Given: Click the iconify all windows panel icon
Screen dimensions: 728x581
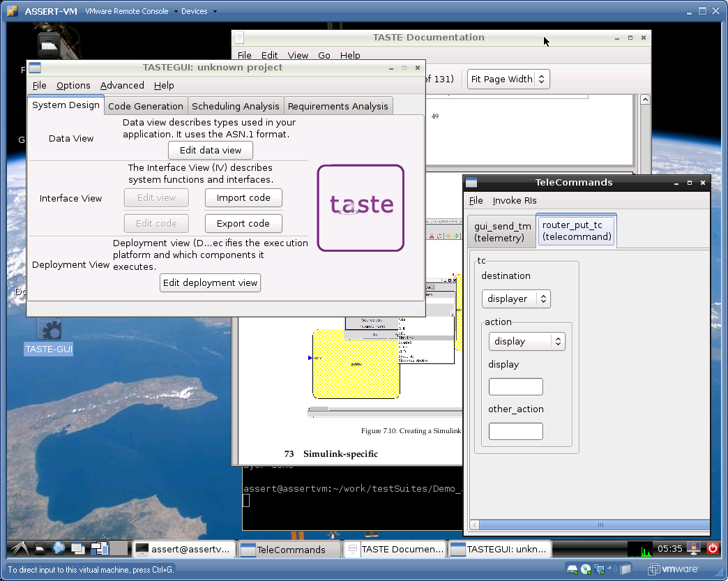Looking at the screenshot, I should (x=77, y=549).
